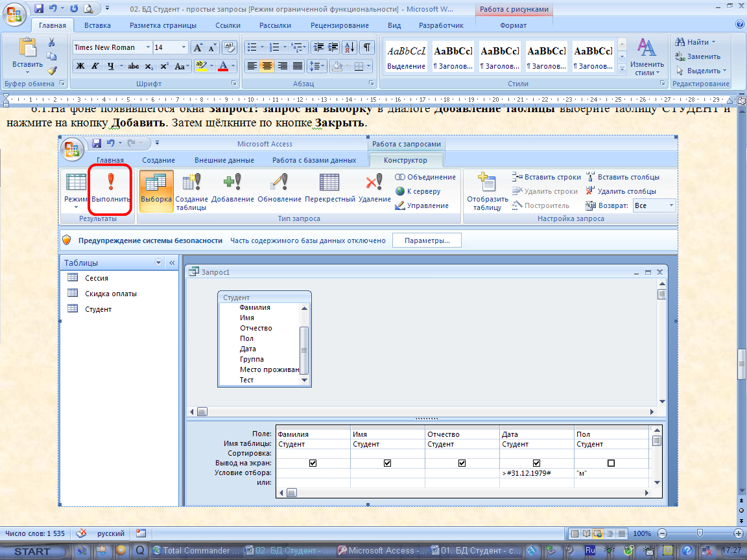Shrink font size with smaller A icon
The height and width of the screenshot is (560, 747).
(213, 47)
